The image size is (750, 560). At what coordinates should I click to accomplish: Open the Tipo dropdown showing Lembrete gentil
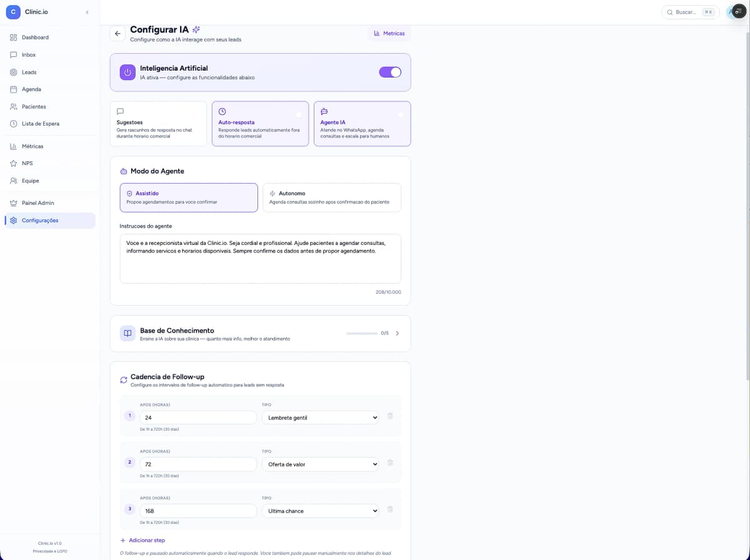point(320,417)
